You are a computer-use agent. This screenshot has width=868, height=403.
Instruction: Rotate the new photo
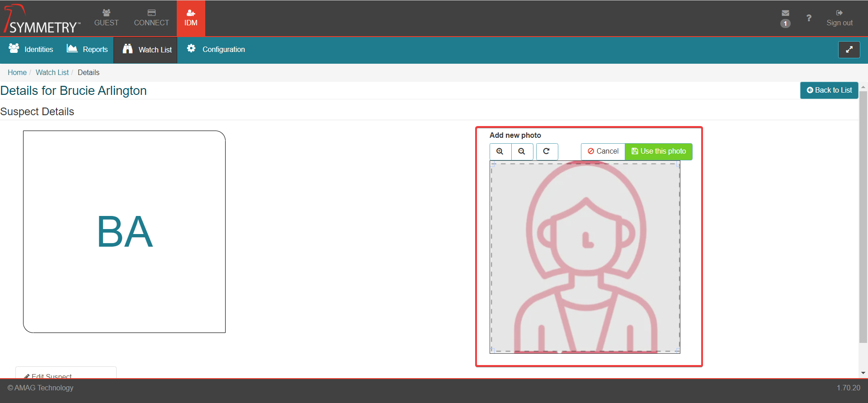click(x=547, y=151)
